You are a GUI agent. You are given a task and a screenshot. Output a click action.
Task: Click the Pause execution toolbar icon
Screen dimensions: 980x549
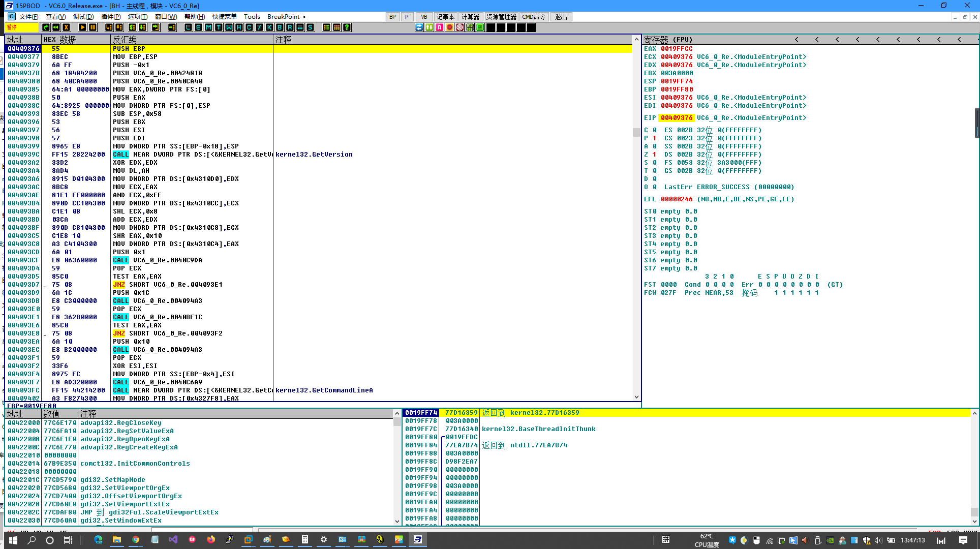click(x=93, y=27)
